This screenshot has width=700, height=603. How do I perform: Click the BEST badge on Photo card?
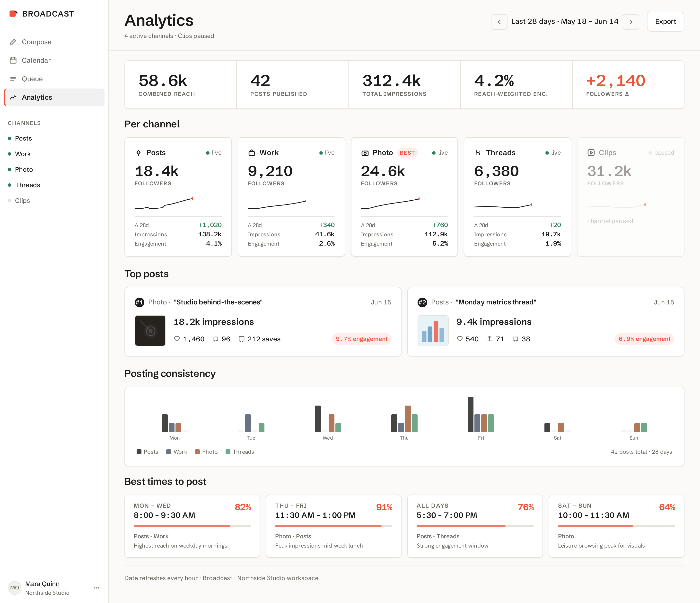coord(407,153)
